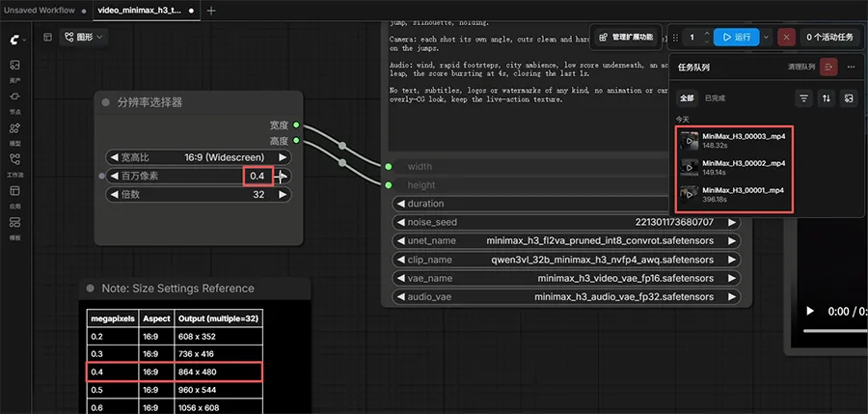Decrease duration with its left arrow
The image size is (868, 414).
401,204
